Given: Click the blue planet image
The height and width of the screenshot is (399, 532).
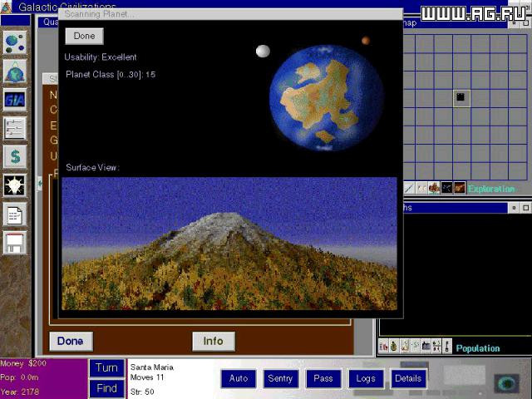Looking at the screenshot, I should click(327, 98).
